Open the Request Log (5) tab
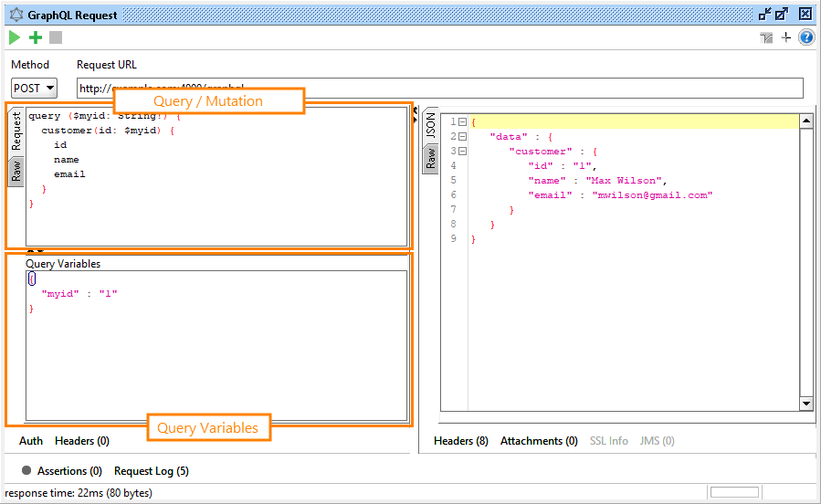 tap(152, 471)
